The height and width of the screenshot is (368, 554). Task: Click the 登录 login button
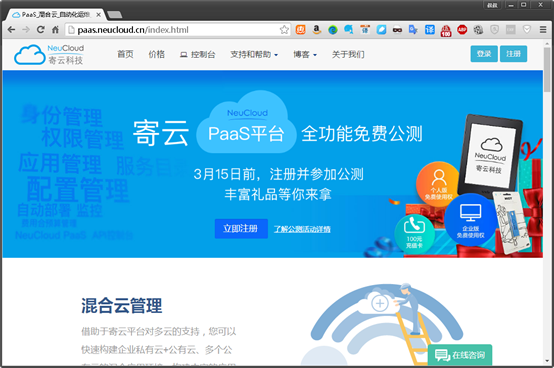[484, 54]
